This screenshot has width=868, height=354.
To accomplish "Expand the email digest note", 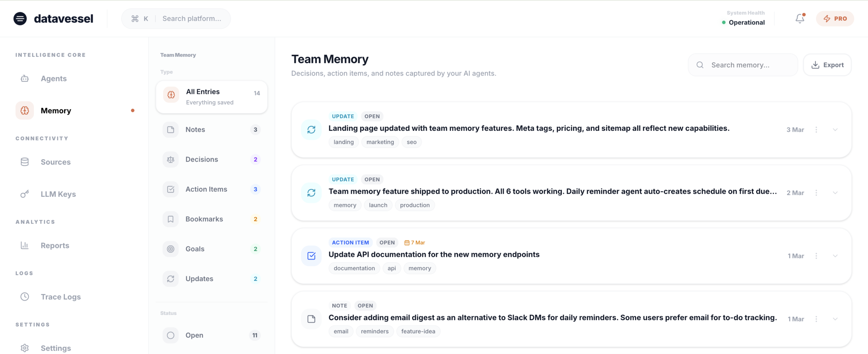I will pos(835,319).
